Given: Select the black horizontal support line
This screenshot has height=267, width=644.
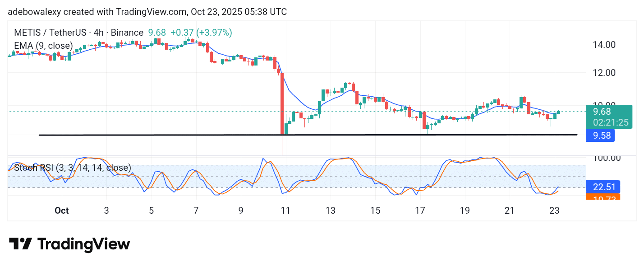Looking at the screenshot, I should click(x=180, y=135).
